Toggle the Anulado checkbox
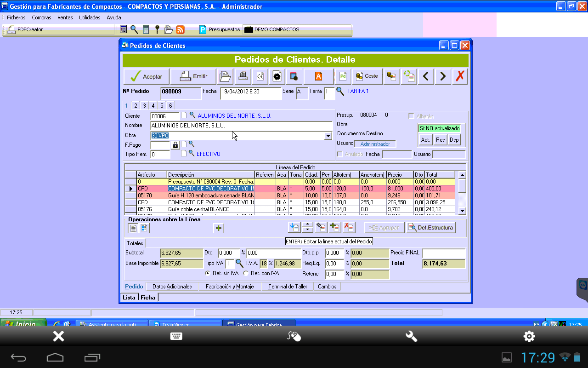 pos(340,154)
